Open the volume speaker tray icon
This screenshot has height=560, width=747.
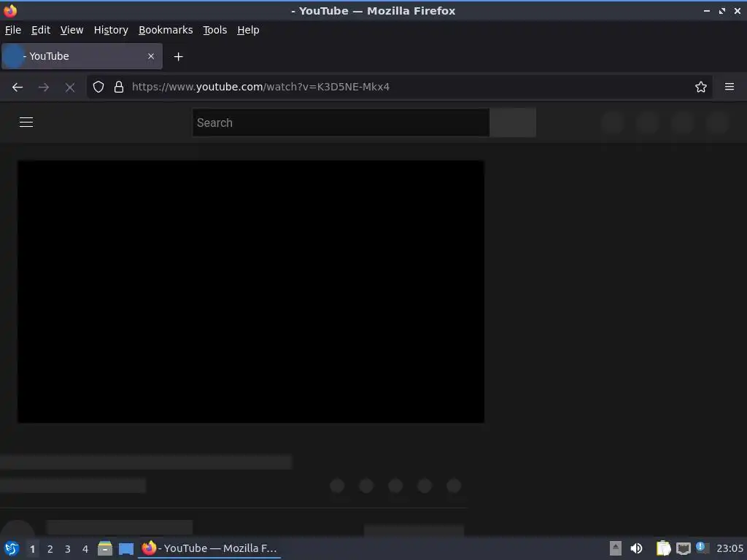(x=636, y=548)
